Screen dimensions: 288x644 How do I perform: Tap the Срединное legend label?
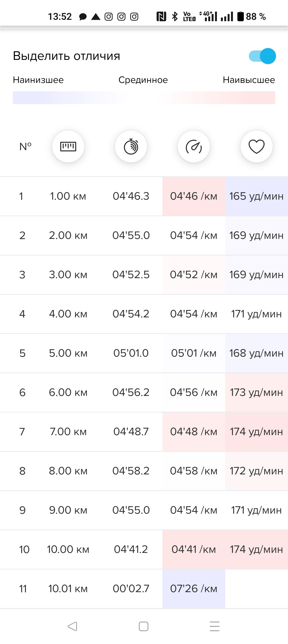143,80
